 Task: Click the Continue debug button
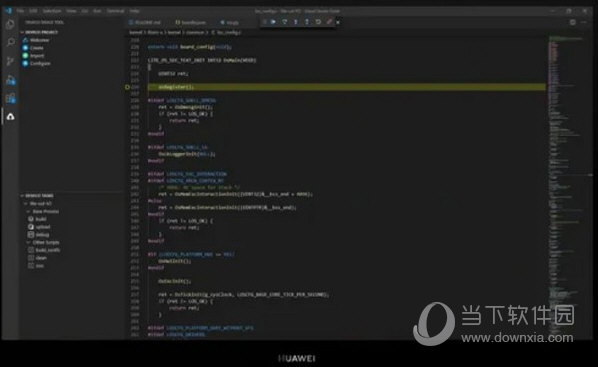tap(273, 22)
